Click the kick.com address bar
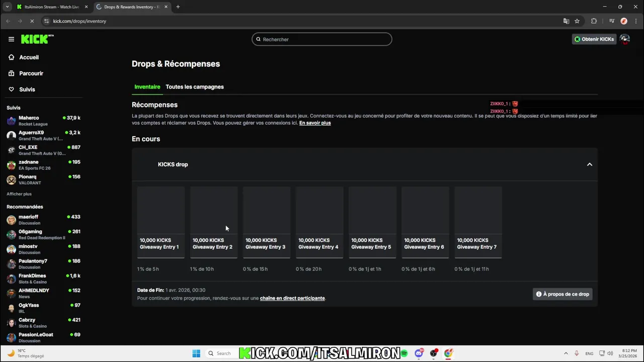Image resolution: width=644 pixels, height=362 pixels. point(302,21)
